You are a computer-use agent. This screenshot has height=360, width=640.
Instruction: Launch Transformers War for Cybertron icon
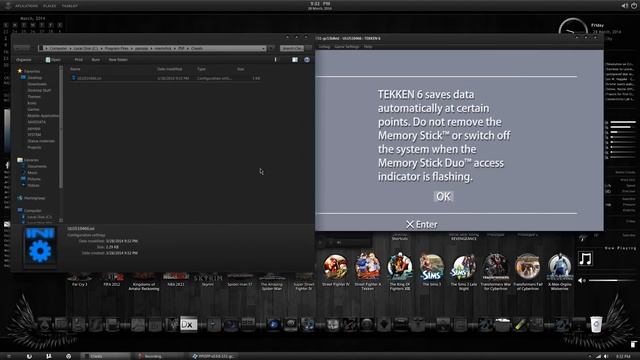pos(496,271)
